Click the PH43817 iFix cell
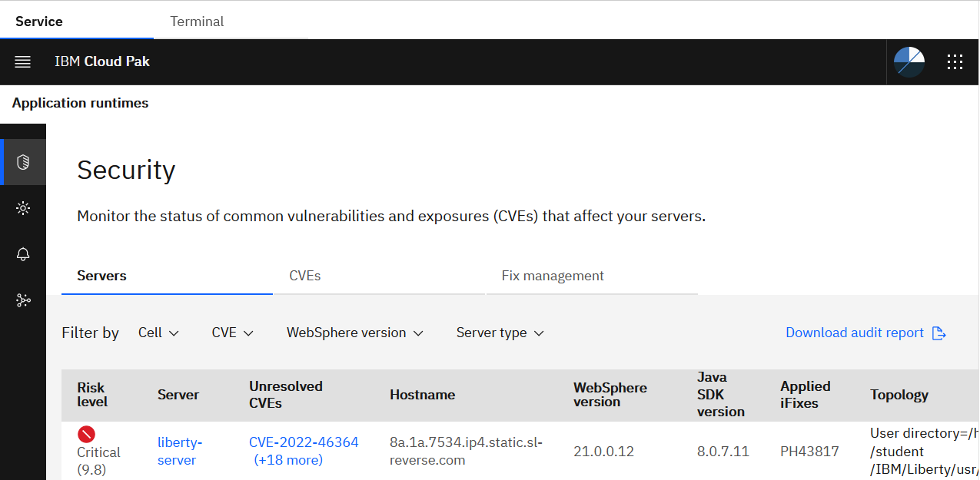The height and width of the screenshot is (480, 980). coord(809,452)
